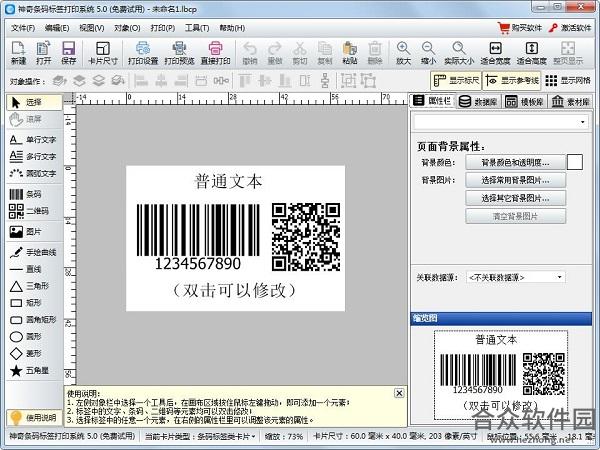
Task: Toggle 显示标尺 show ruler
Action: [456, 80]
